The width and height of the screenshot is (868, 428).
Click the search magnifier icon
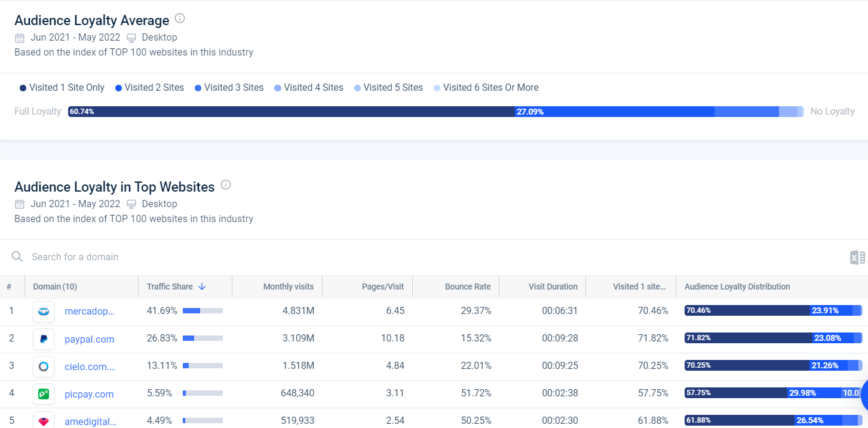click(18, 257)
